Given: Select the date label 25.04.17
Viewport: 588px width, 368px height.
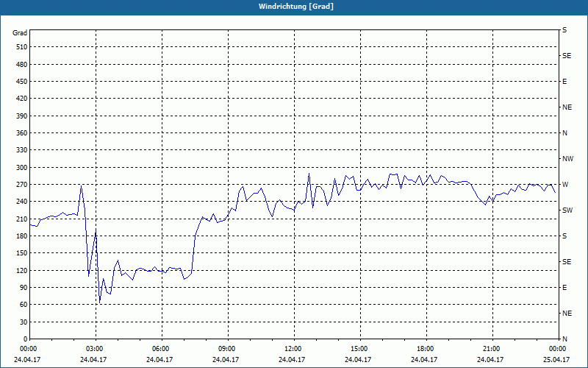Looking at the screenshot, I should 556,360.
